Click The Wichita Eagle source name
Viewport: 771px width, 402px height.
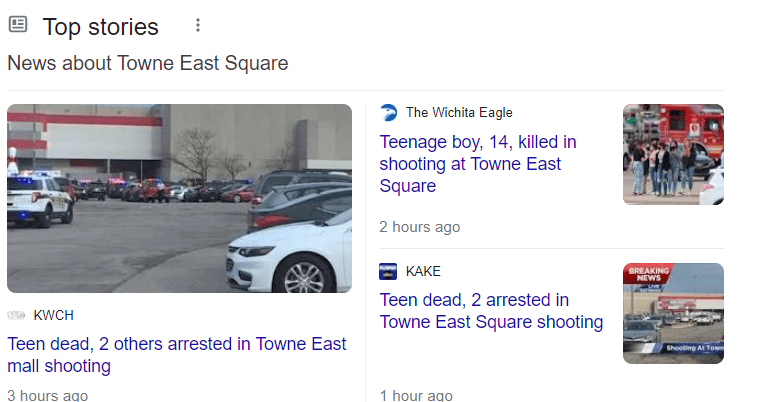coord(459,112)
